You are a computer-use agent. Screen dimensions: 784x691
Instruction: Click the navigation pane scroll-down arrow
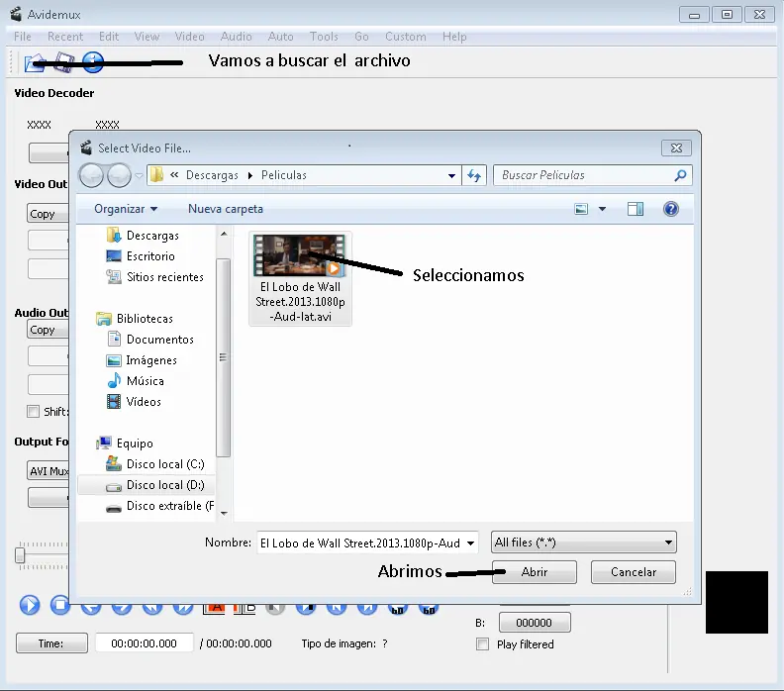[224, 513]
